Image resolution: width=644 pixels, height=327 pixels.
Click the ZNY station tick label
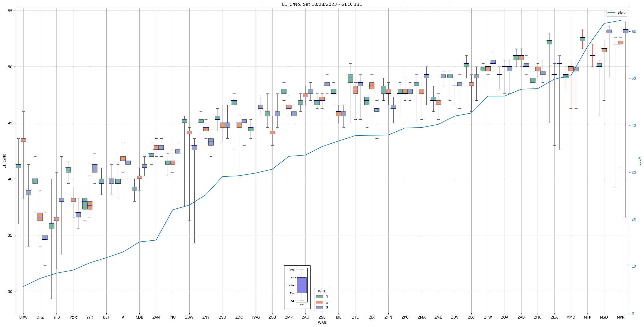point(206,317)
